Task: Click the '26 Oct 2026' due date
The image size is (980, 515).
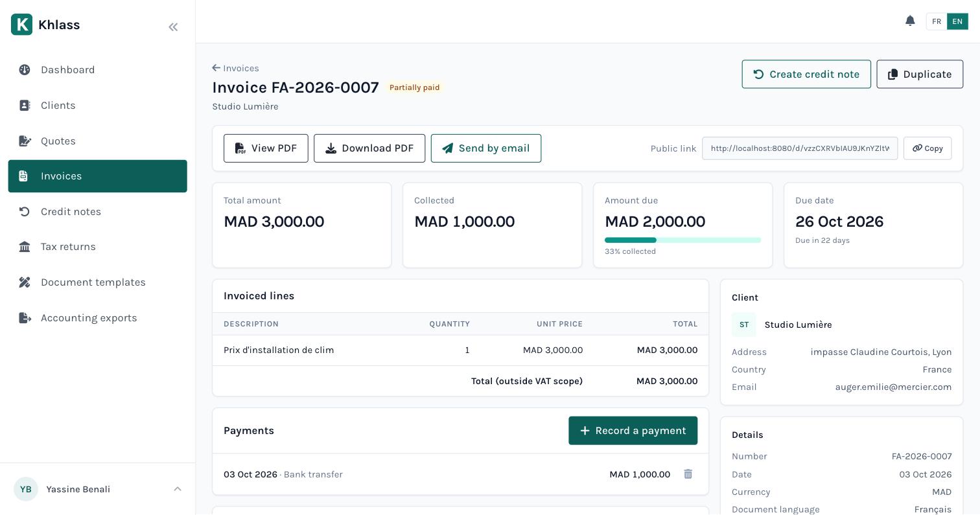Action: [839, 222]
